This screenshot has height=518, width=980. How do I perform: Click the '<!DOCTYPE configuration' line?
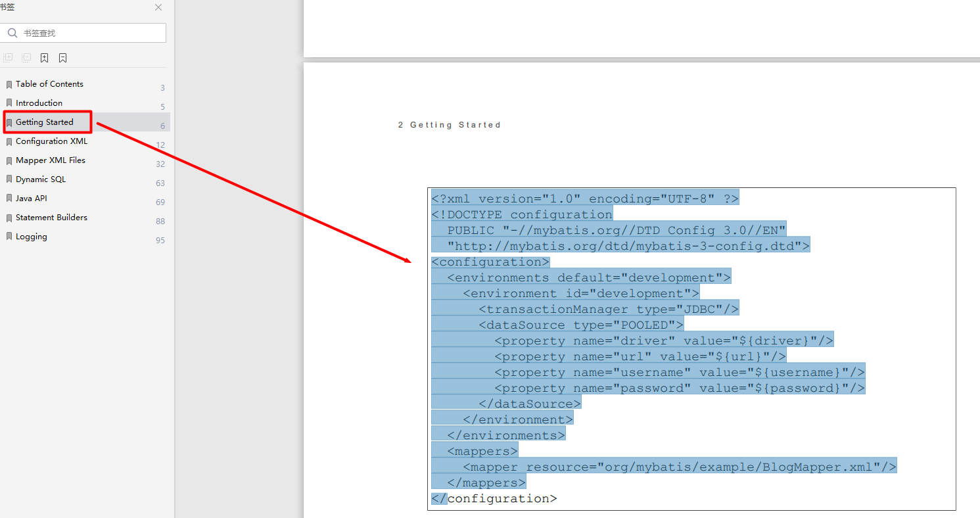[522, 214]
